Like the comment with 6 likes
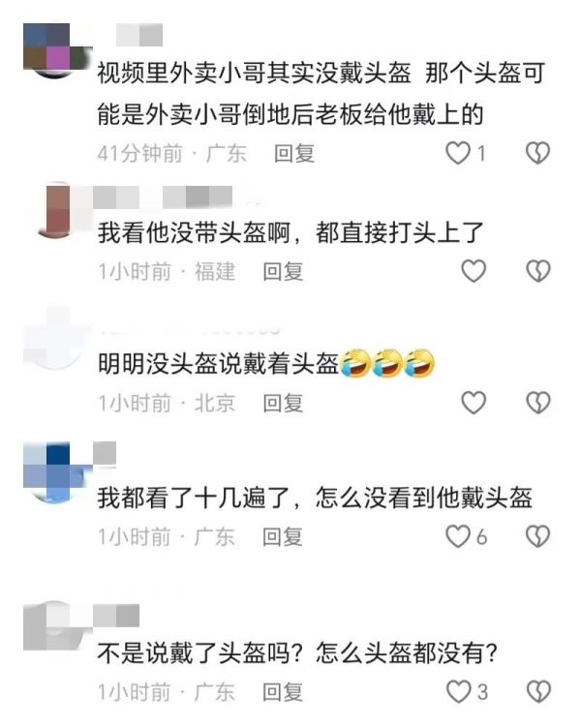This screenshot has height=728, width=581. click(458, 536)
